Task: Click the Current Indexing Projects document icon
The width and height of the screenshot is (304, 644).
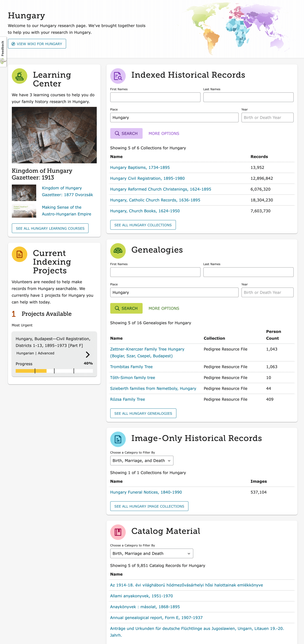Action: tap(20, 254)
